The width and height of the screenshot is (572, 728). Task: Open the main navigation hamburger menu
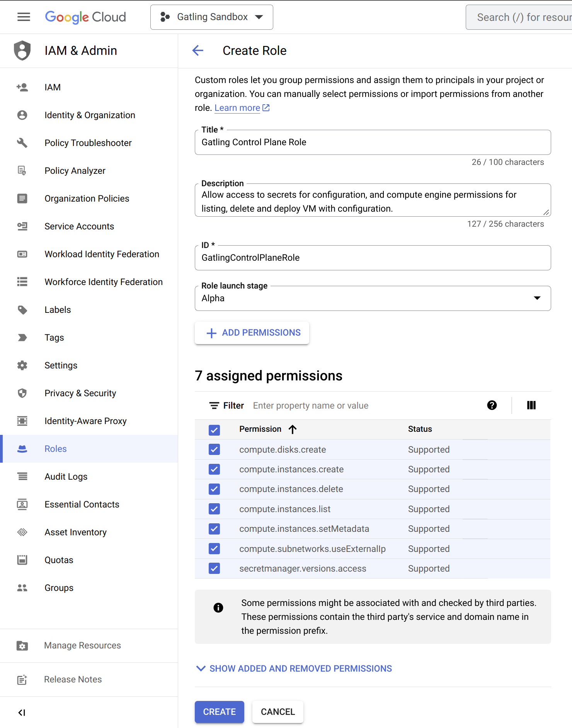(24, 17)
